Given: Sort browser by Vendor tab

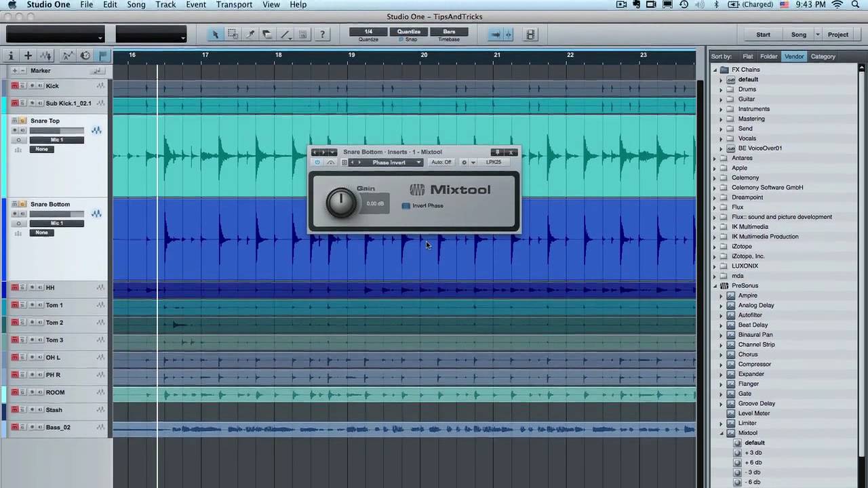Looking at the screenshot, I should (794, 56).
